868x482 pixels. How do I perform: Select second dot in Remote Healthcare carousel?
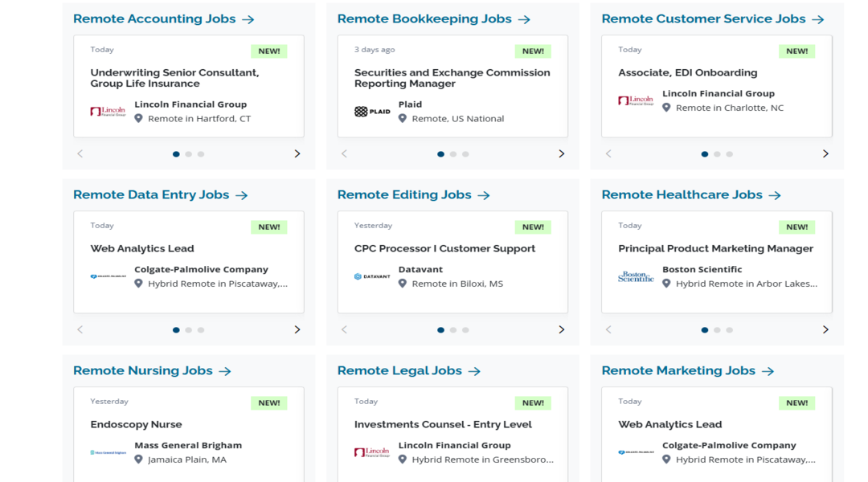(x=717, y=330)
